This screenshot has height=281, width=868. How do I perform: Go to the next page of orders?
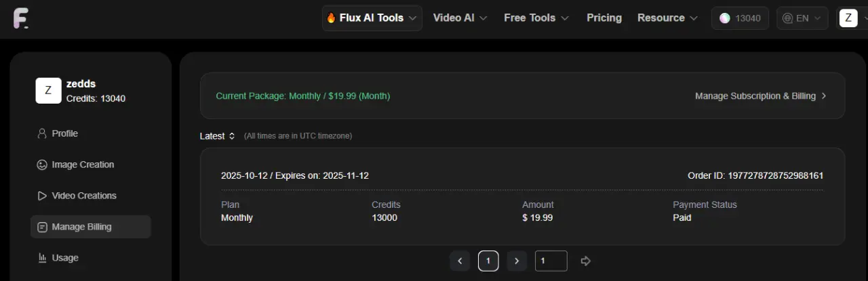517,261
